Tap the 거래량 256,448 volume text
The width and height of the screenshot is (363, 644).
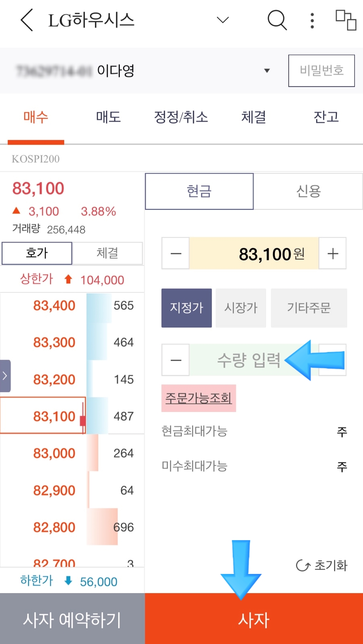click(x=48, y=229)
